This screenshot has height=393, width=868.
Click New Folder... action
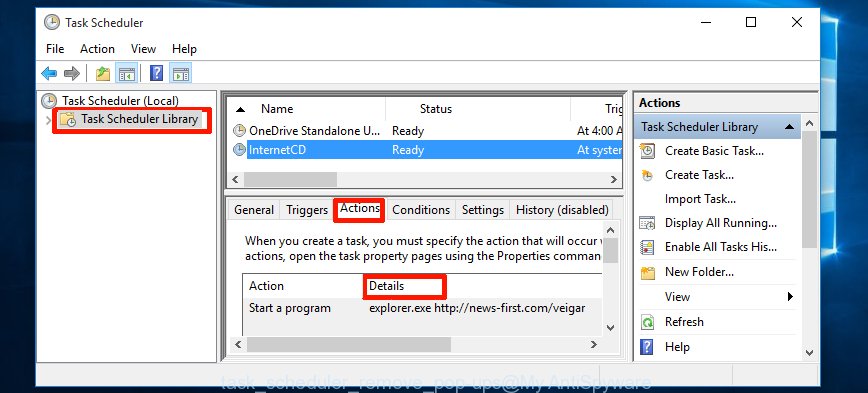[x=699, y=272]
